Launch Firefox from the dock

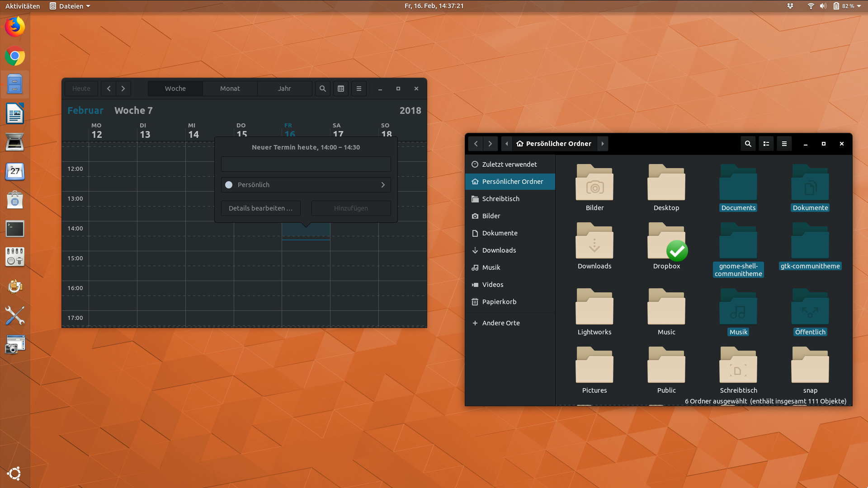coord(15,27)
